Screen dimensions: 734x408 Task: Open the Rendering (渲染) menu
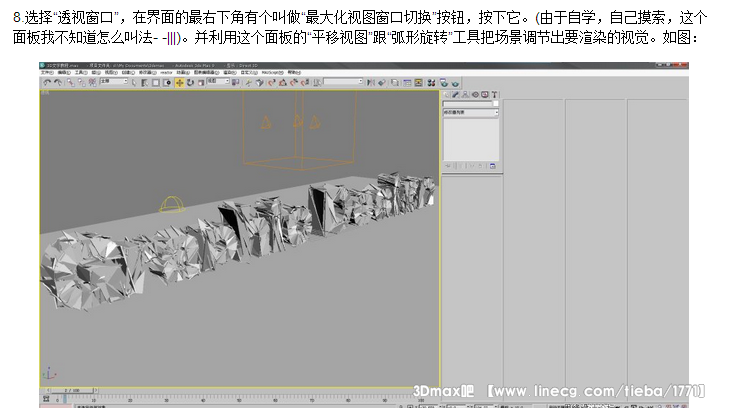point(229,73)
